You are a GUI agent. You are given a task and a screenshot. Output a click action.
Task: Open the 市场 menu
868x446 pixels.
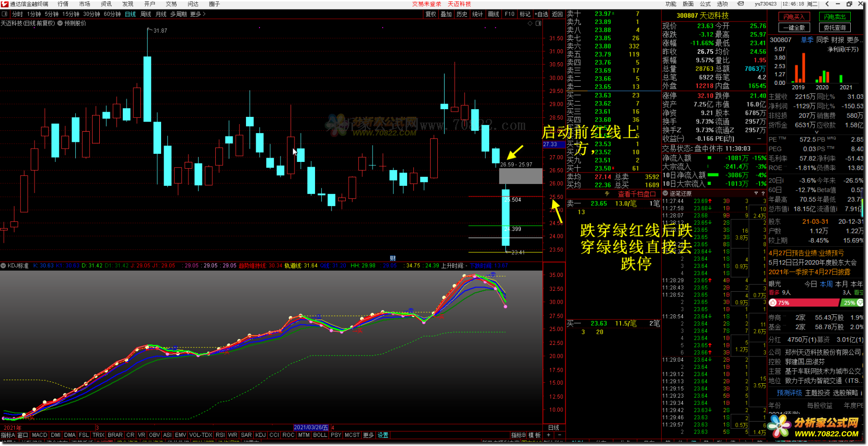(x=85, y=4)
